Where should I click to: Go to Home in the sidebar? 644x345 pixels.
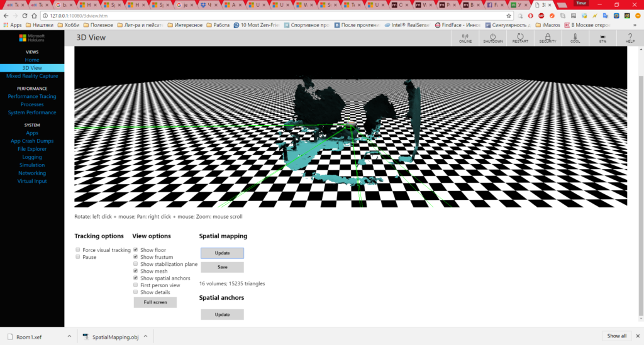[x=32, y=60]
